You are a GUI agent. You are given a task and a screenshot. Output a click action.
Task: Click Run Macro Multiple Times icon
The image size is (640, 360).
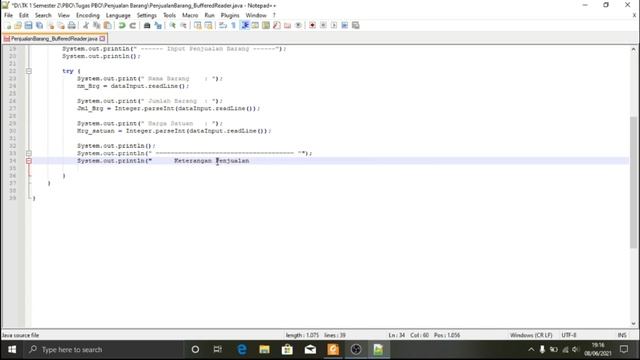coord(344,25)
